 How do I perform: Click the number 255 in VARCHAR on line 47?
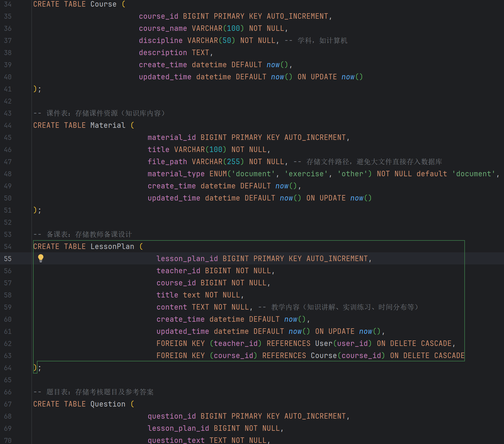[234, 162]
